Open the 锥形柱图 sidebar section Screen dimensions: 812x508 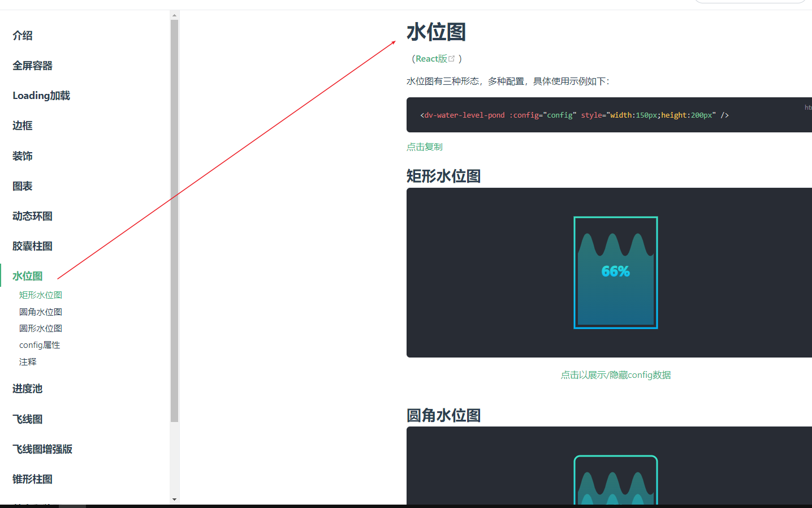tap(33, 479)
